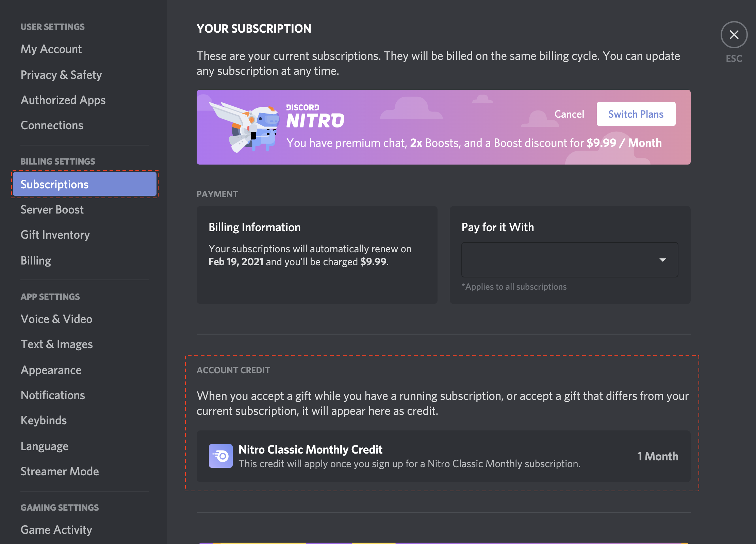Viewport: 756px width, 544px height.
Task: Open Privacy & Safety settings
Action: 61,74
